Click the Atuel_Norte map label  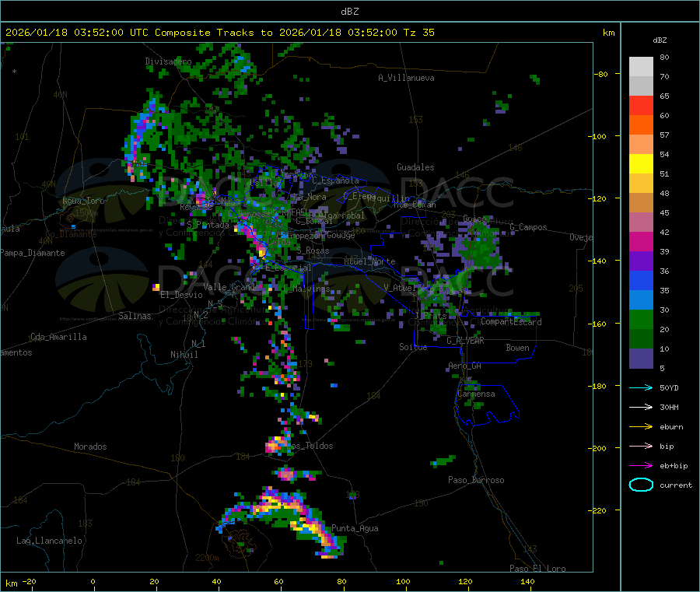click(369, 261)
